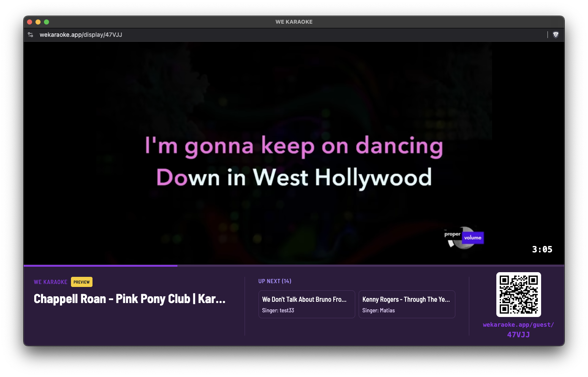Viewport: 588px width, 377px height.
Task: Click the Chappell Roan - Pink Pony Club title
Action: point(130,299)
